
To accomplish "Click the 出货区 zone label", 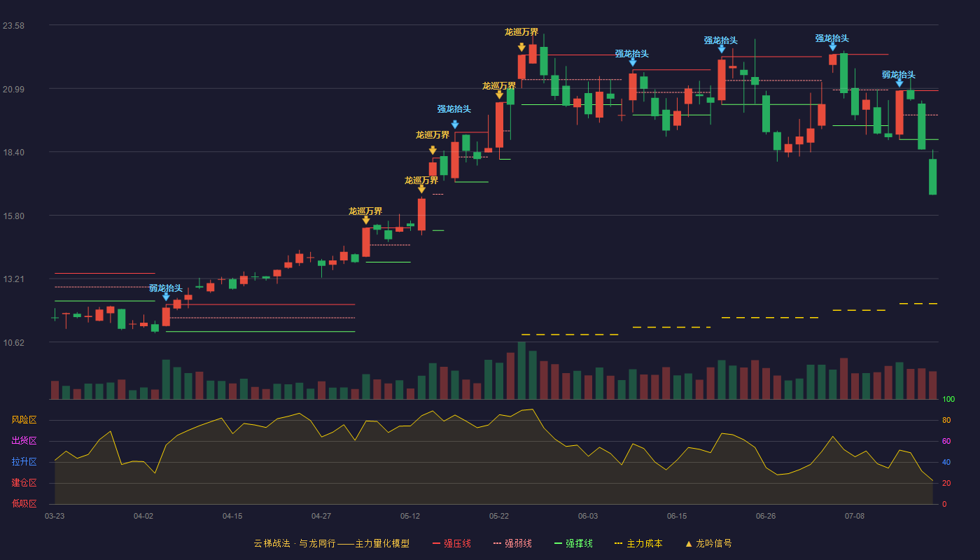I will click(x=24, y=441).
